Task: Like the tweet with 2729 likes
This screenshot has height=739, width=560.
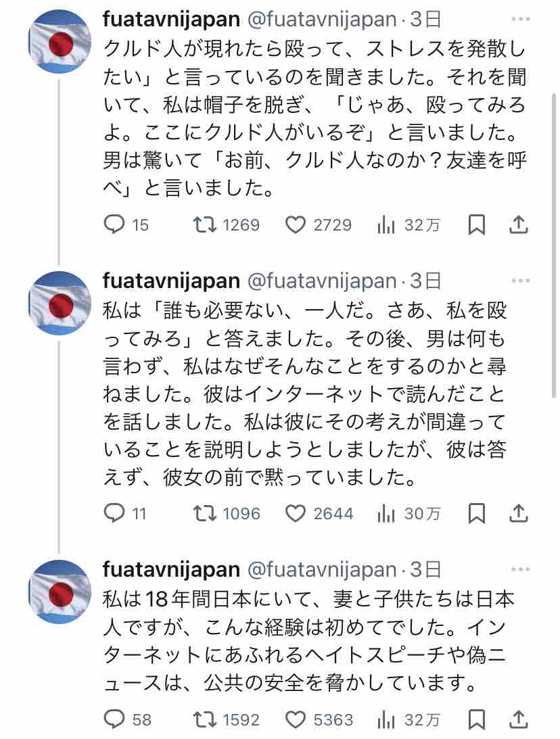Action: pyautogui.click(x=296, y=224)
